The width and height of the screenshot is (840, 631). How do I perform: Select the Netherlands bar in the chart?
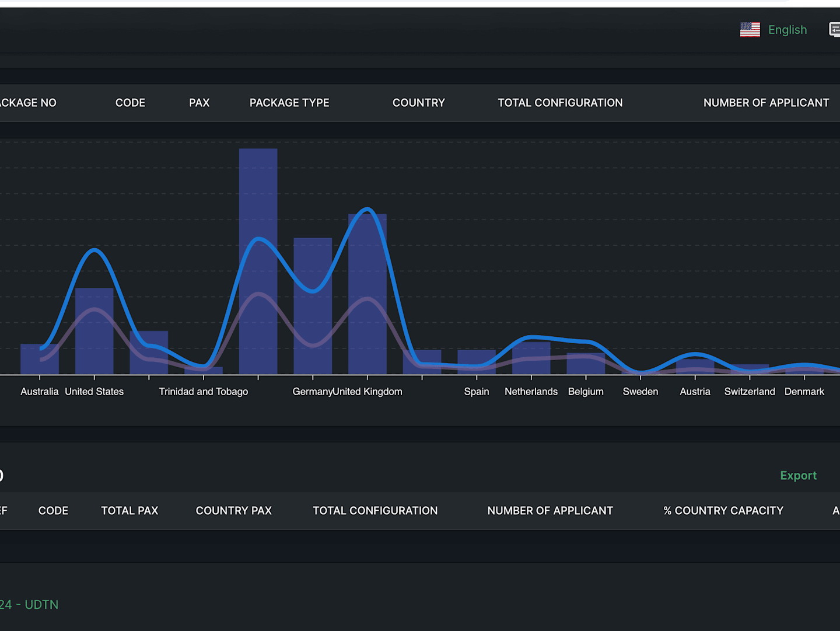[531, 358]
